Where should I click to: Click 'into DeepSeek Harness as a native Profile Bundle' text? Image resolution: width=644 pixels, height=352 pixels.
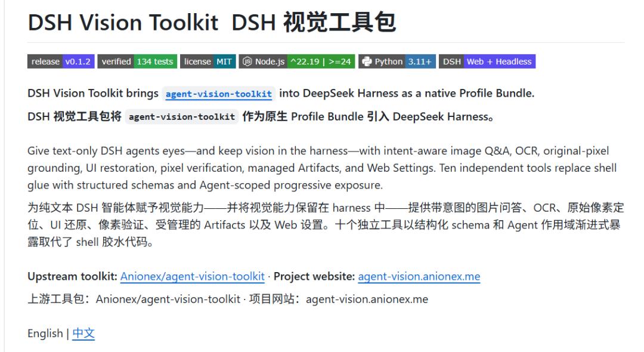(407, 94)
